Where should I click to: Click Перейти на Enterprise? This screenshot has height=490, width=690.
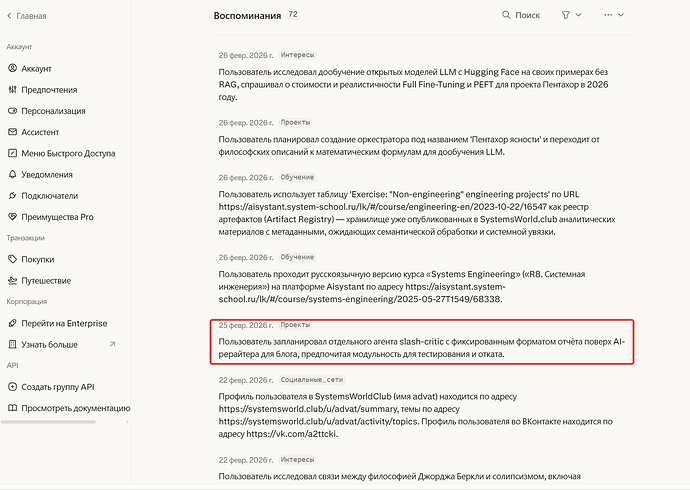click(x=58, y=323)
